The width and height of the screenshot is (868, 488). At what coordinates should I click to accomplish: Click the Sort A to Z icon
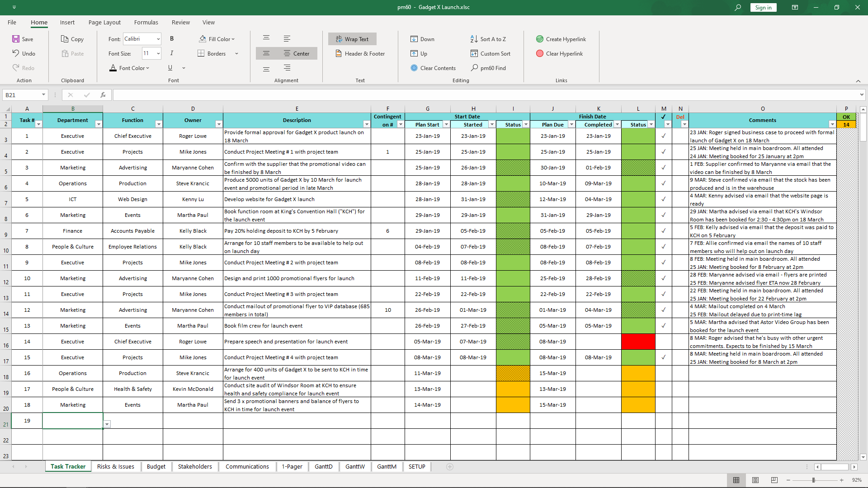point(474,39)
